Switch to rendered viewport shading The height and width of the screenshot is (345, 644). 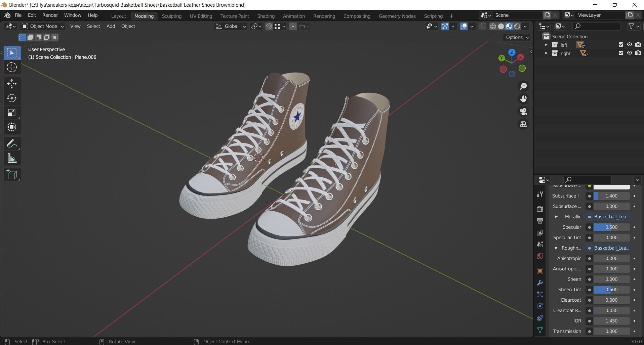[x=517, y=27]
